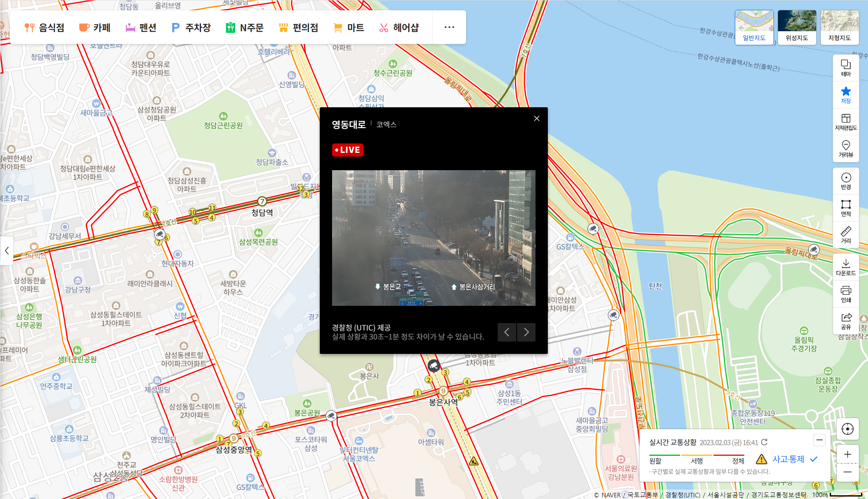Select the 음식점 category tab
Viewport: 868px width, 499px height.
[44, 28]
